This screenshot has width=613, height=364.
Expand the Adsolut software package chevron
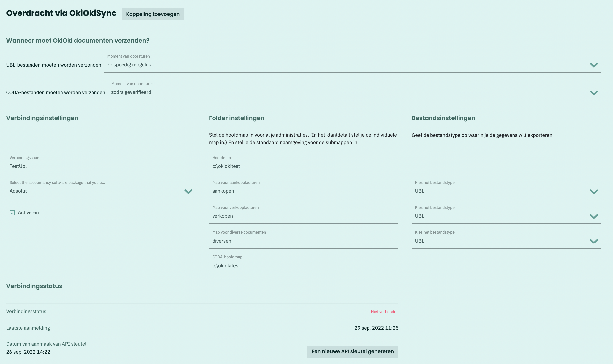coord(188,191)
